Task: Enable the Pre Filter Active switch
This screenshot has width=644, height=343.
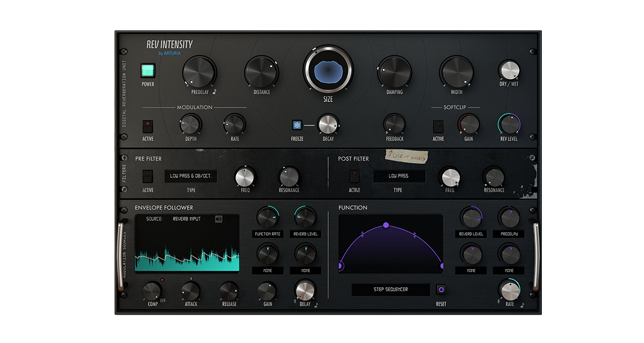Action: [x=148, y=176]
